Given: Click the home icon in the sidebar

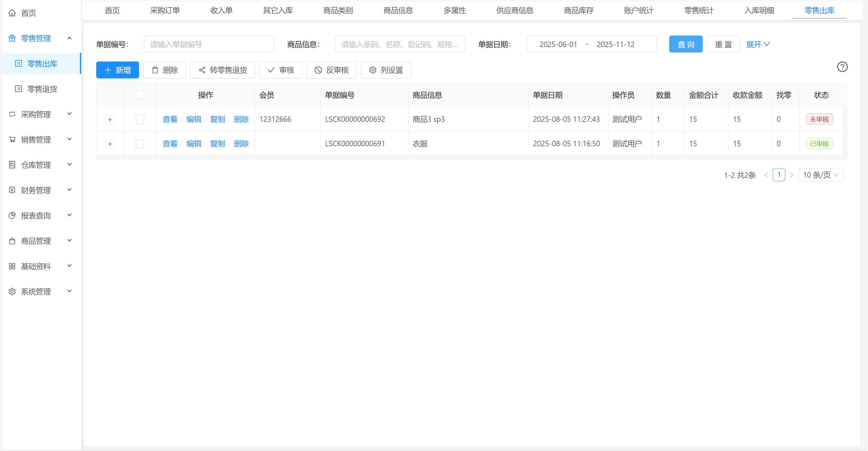Looking at the screenshot, I should (12, 13).
